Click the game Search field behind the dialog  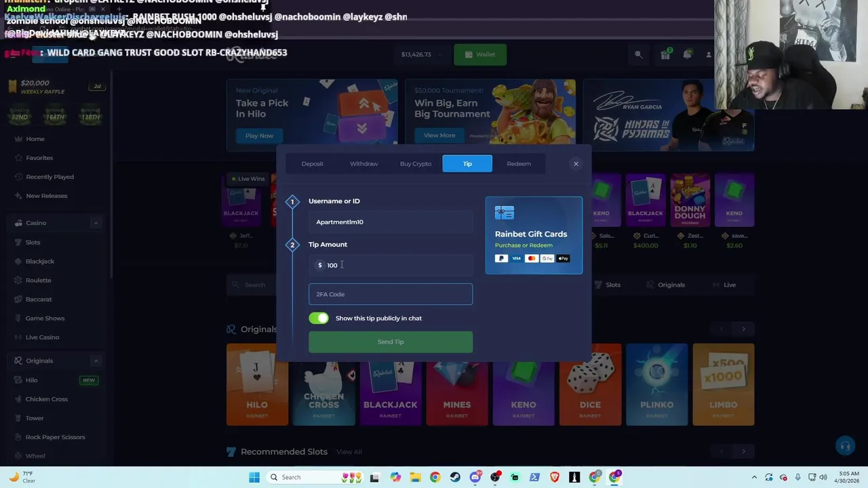(251, 285)
